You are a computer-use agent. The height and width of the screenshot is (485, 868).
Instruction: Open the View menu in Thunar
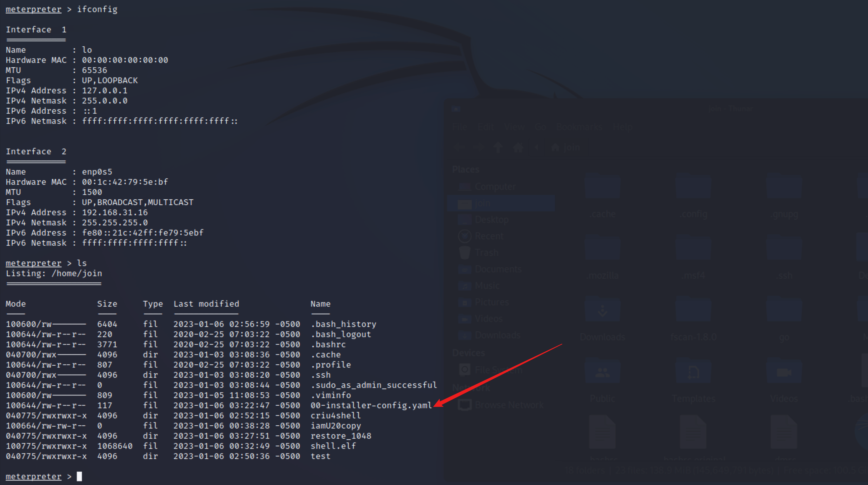pos(514,127)
